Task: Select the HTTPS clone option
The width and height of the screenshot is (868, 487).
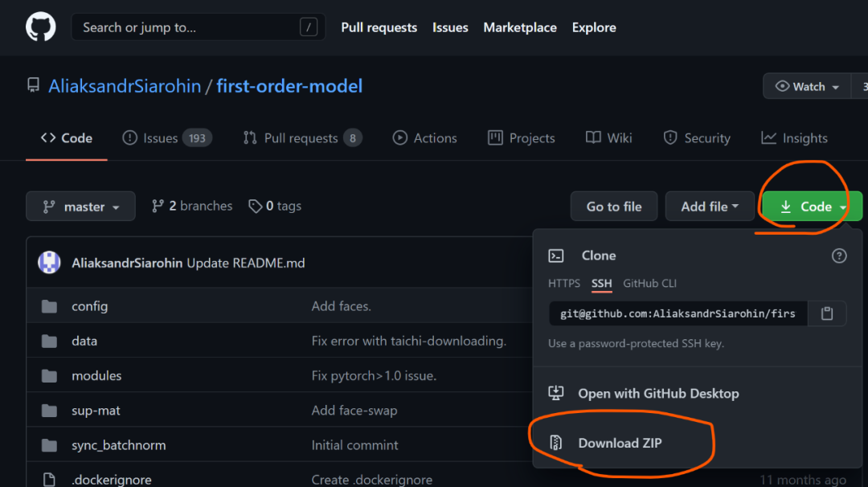Action: 563,284
